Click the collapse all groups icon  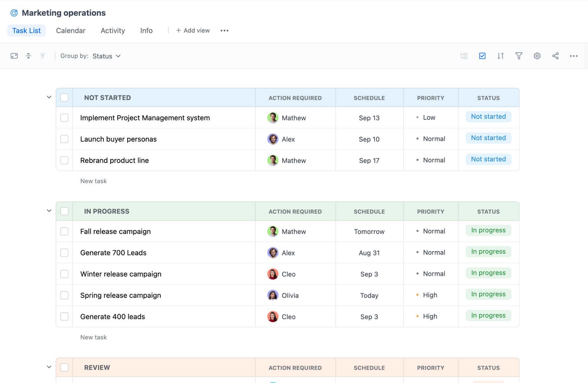(x=28, y=56)
